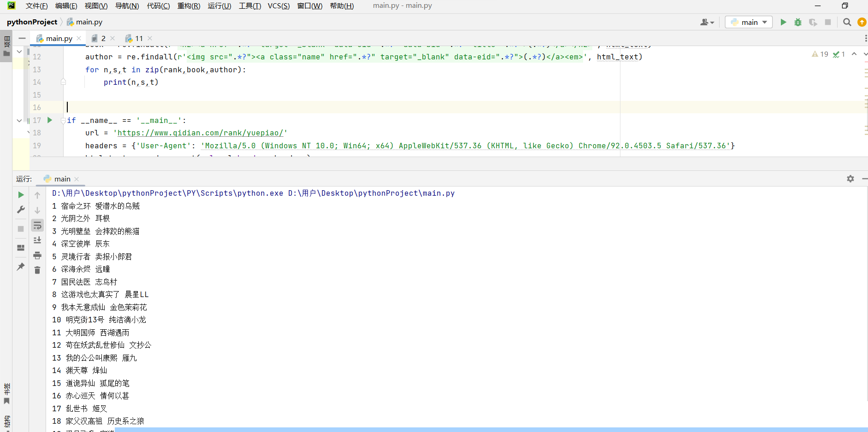The image size is (868, 432).
Task: Start debugging with the bug icon
Action: pos(798,22)
